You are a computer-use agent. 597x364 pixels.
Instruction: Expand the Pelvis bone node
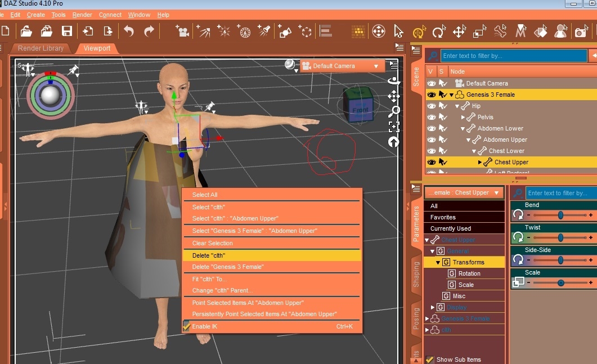464,117
